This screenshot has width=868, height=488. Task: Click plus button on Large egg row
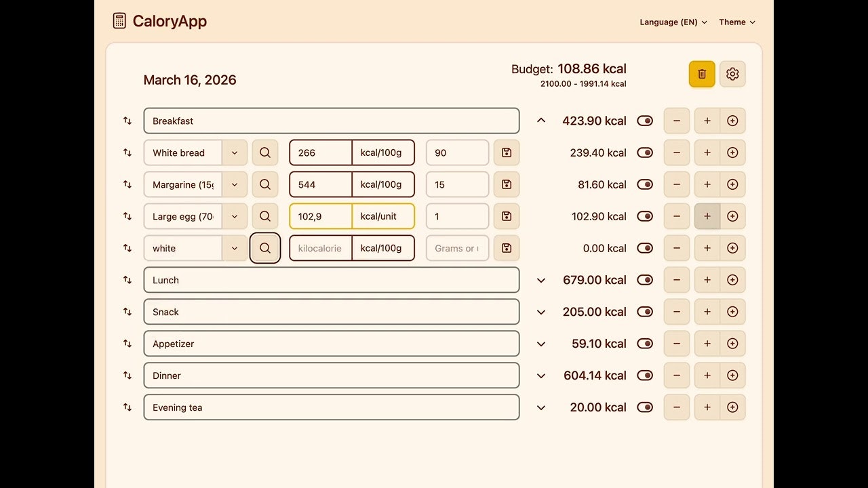click(x=707, y=216)
